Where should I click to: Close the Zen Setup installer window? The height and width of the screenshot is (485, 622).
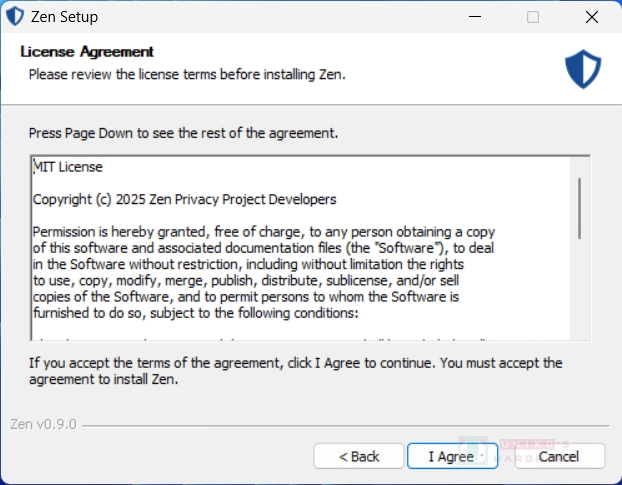592,17
